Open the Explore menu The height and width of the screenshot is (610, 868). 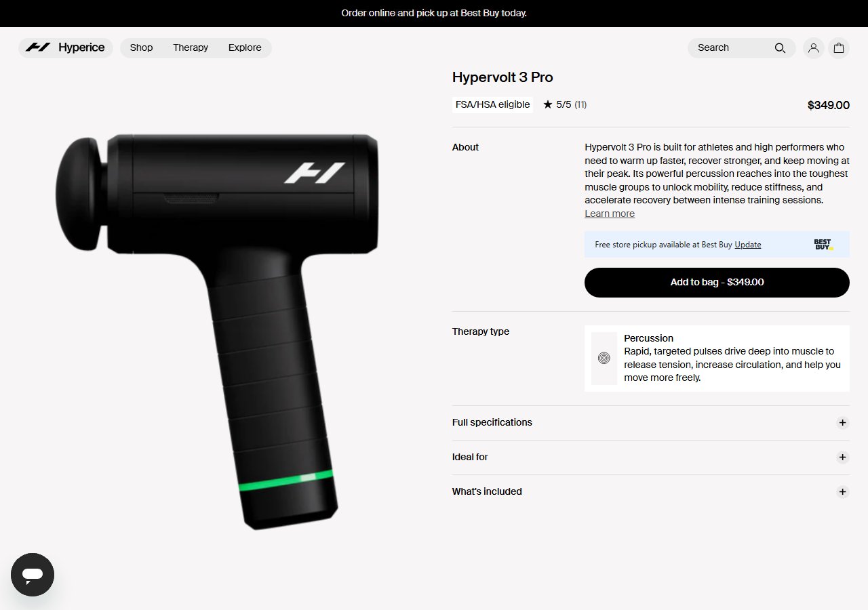pos(245,47)
